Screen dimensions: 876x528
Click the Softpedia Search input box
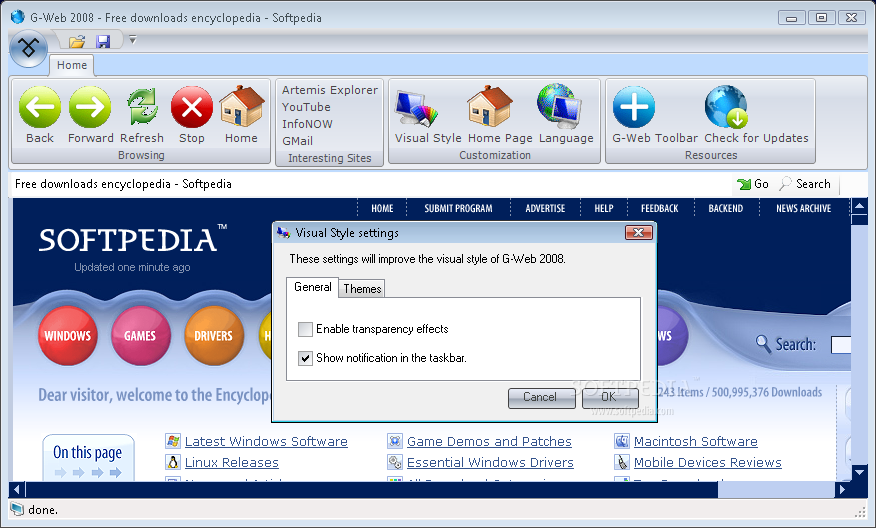(x=840, y=345)
